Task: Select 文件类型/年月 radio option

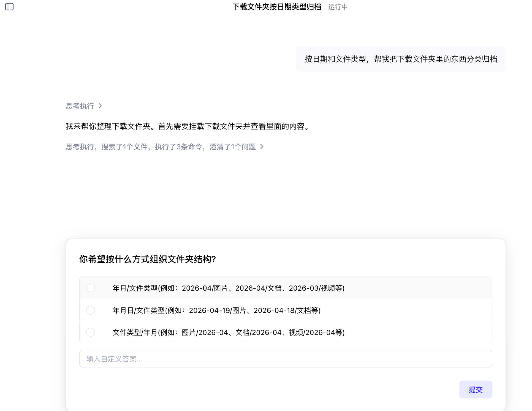Action: pyautogui.click(x=91, y=332)
